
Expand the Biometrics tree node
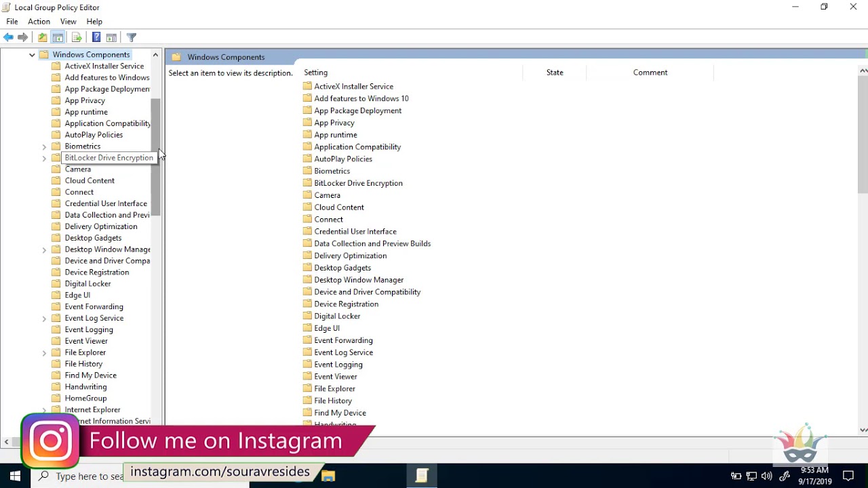[44, 146]
